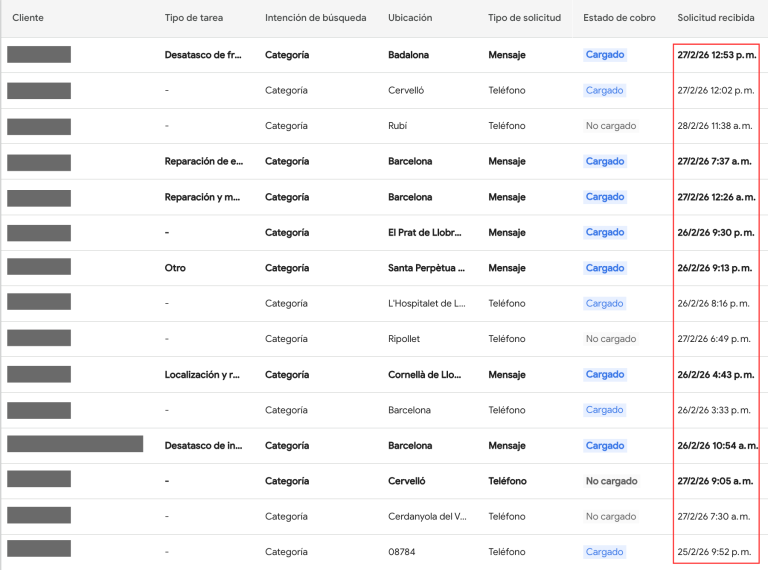Select the L'Hospitalet de L... row
This screenshot has height=570, width=768.
[426, 303]
